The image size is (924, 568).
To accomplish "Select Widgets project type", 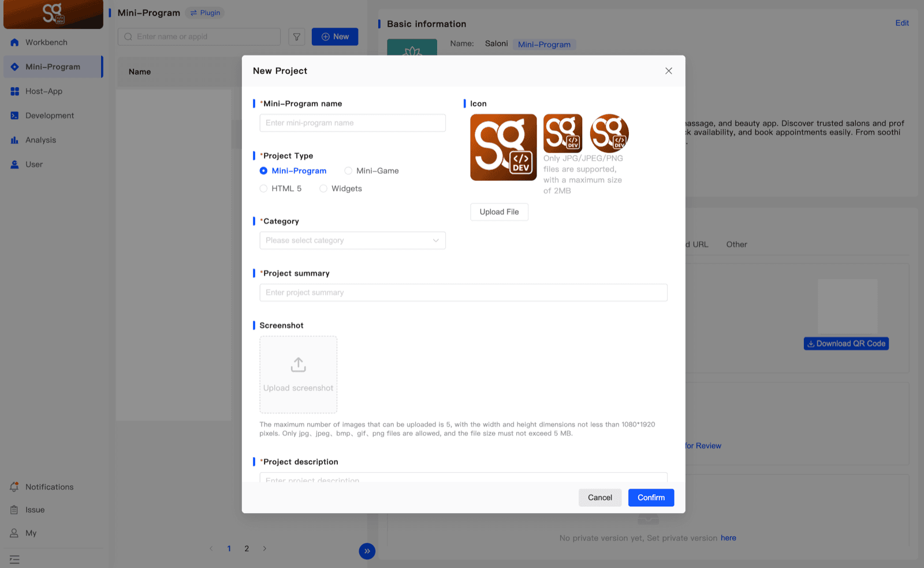I will (x=341, y=189).
